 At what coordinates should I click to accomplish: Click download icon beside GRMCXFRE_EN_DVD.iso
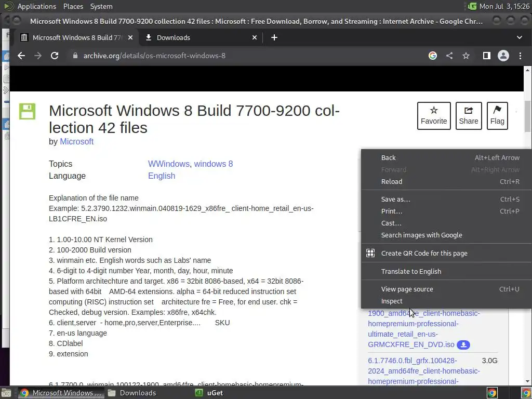click(463, 345)
